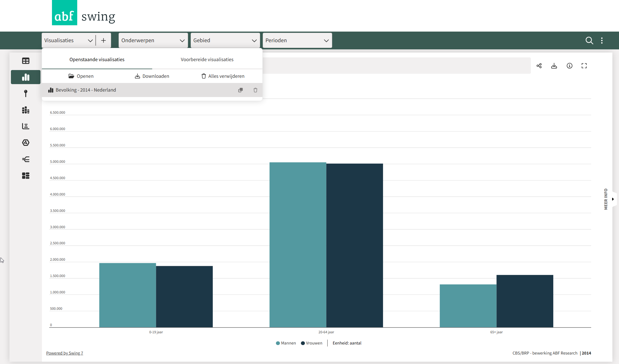Click the share icon above the chart

539,66
